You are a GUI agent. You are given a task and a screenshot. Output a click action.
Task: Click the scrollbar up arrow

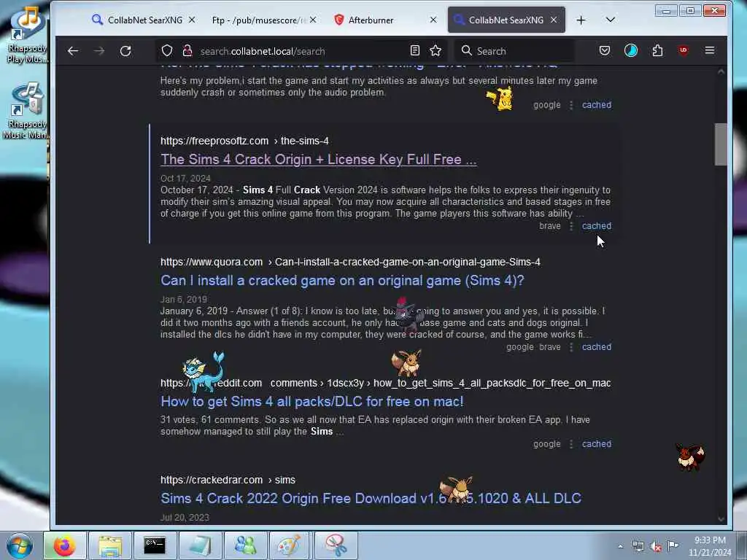point(721,72)
